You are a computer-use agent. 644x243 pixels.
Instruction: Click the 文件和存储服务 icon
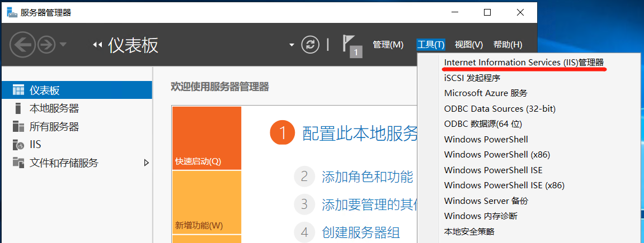point(18,163)
